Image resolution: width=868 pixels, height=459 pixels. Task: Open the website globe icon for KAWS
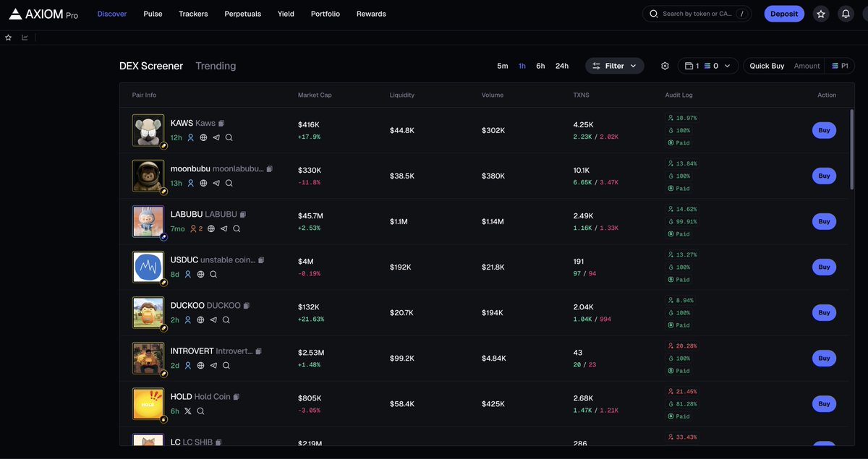pyautogui.click(x=203, y=137)
